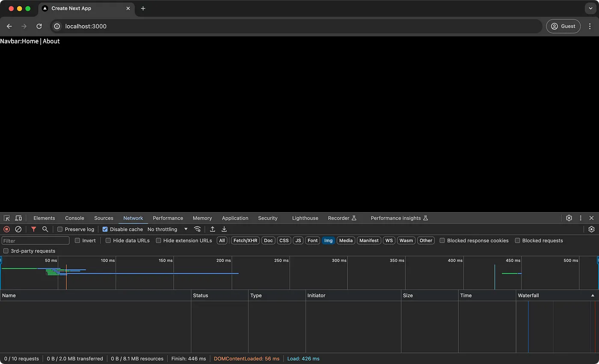Open network search with magnifier icon
599x364 pixels.
[45, 229]
